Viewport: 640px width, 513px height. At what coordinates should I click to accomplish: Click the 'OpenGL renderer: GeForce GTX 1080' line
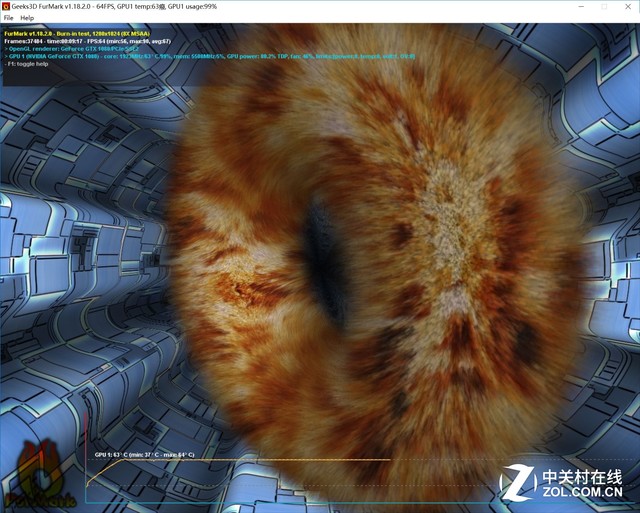click(71, 49)
